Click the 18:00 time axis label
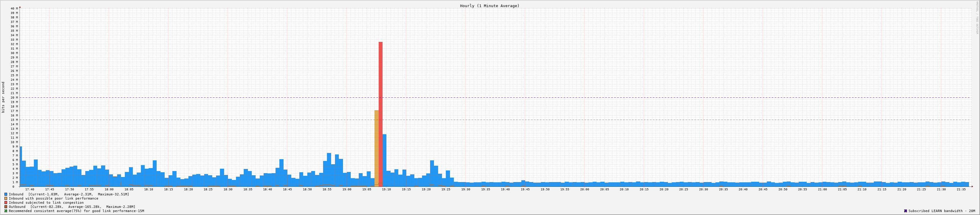980x215 pixels. coord(109,189)
